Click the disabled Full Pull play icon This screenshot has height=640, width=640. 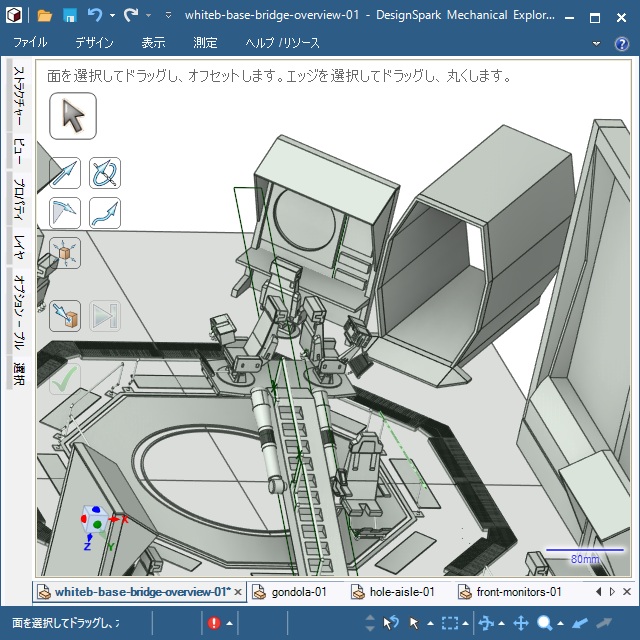click(x=105, y=316)
